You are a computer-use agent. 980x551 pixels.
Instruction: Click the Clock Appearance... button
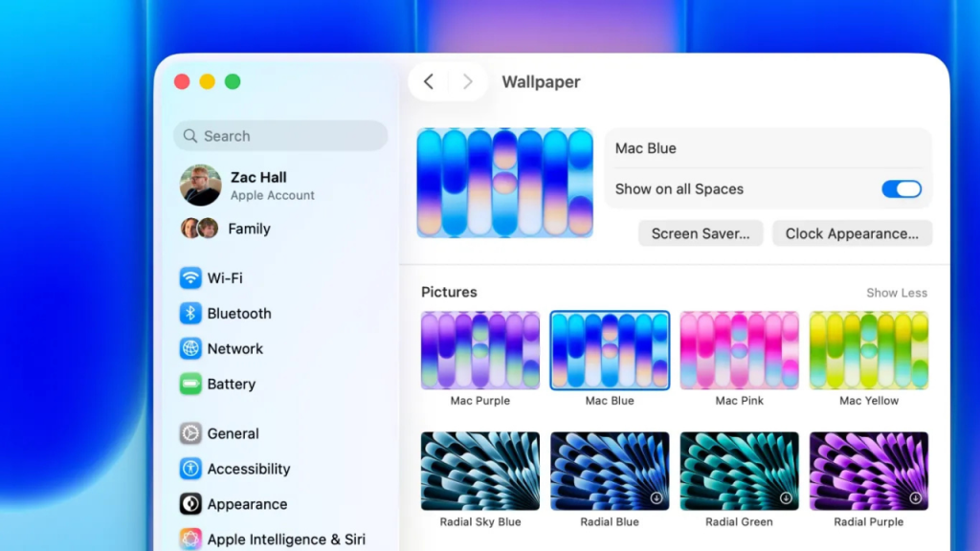[852, 233]
